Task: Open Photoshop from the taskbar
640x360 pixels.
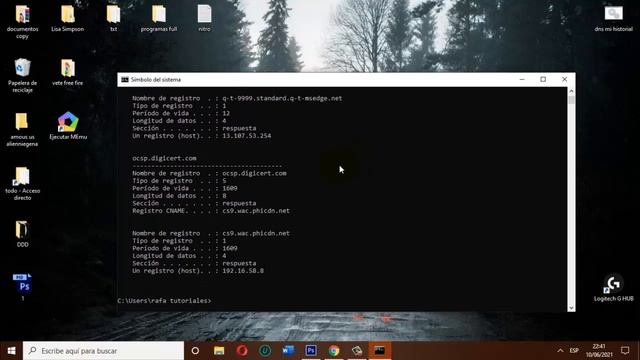Action: pyautogui.click(x=311, y=351)
